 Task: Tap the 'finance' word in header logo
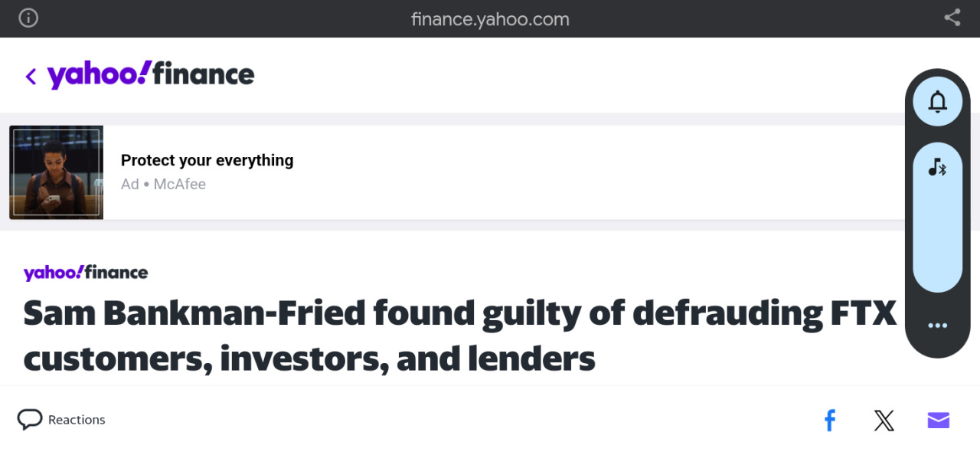click(204, 74)
